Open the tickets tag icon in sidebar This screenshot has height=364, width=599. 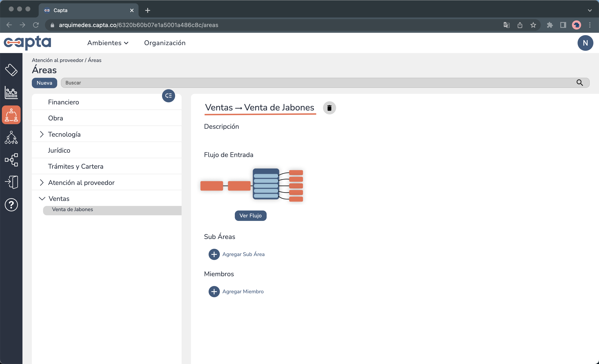11,70
